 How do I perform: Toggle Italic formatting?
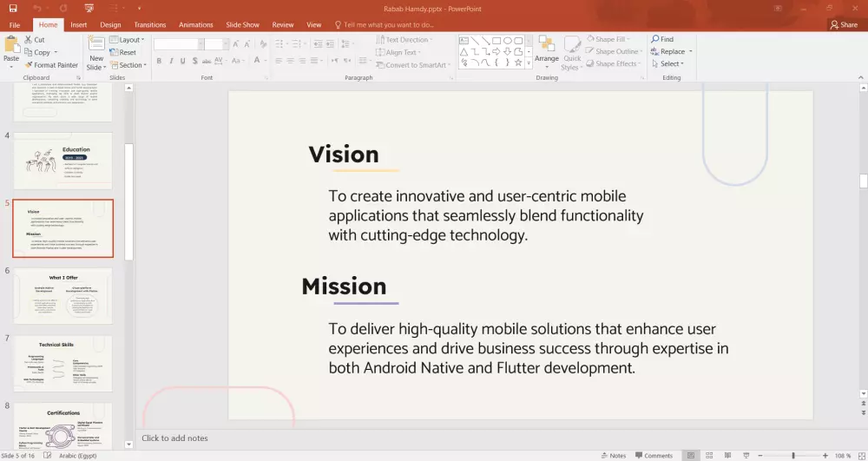pyautogui.click(x=171, y=60)
